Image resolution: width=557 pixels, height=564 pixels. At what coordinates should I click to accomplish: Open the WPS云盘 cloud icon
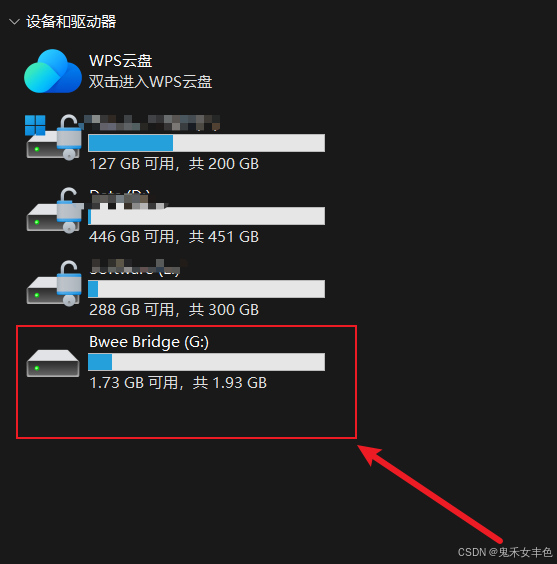(52, 71)
